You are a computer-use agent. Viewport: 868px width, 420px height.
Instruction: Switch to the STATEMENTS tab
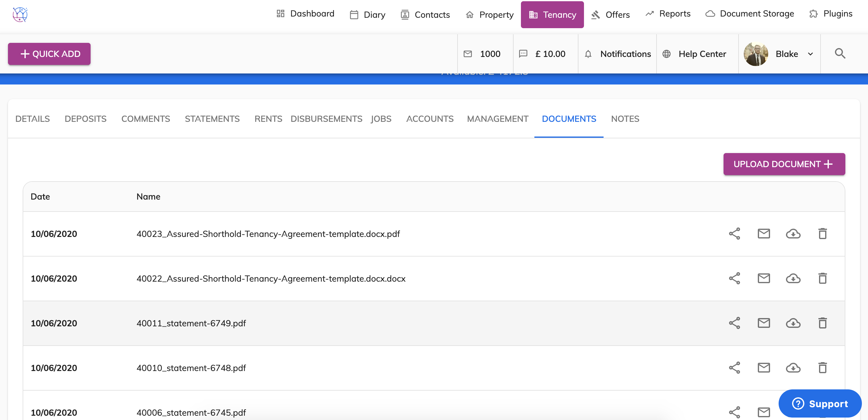pos(212,119)
